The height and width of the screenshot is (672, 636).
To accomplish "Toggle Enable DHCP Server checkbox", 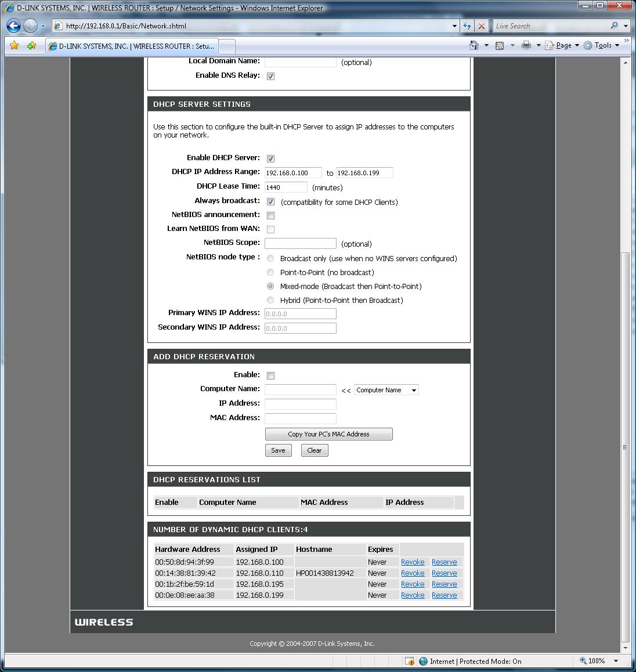I will (270, 158).
